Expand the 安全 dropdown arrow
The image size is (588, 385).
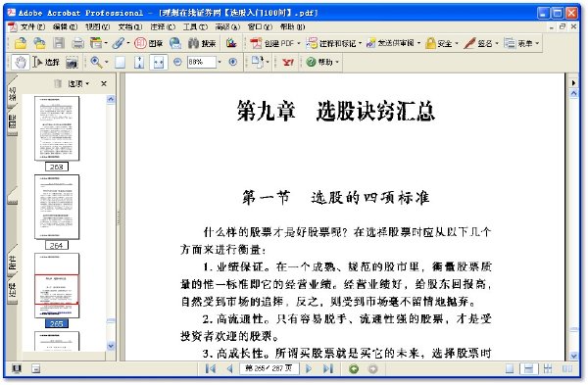(x=457, y=43)
